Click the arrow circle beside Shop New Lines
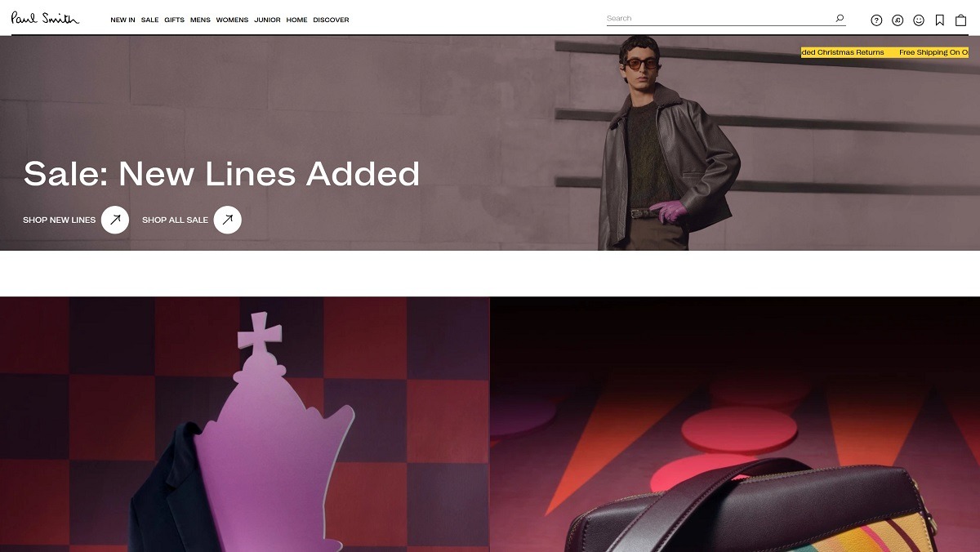The width and height of the screenshot is (980, 552). pos(115,220)
